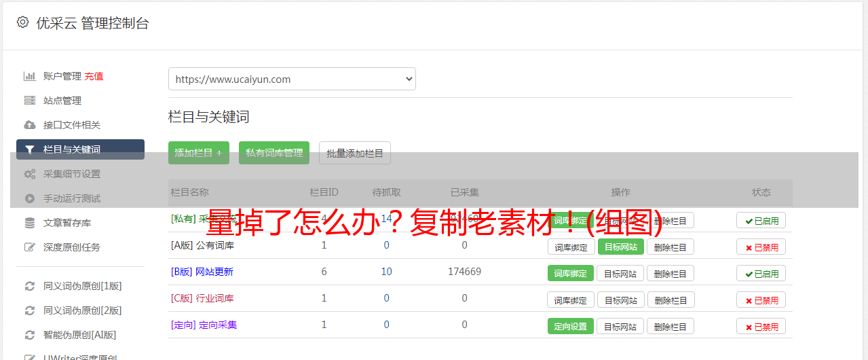Click 删除栏目 for [C版] 行业词库
868x360 pixels.
(x=671, y=300)
